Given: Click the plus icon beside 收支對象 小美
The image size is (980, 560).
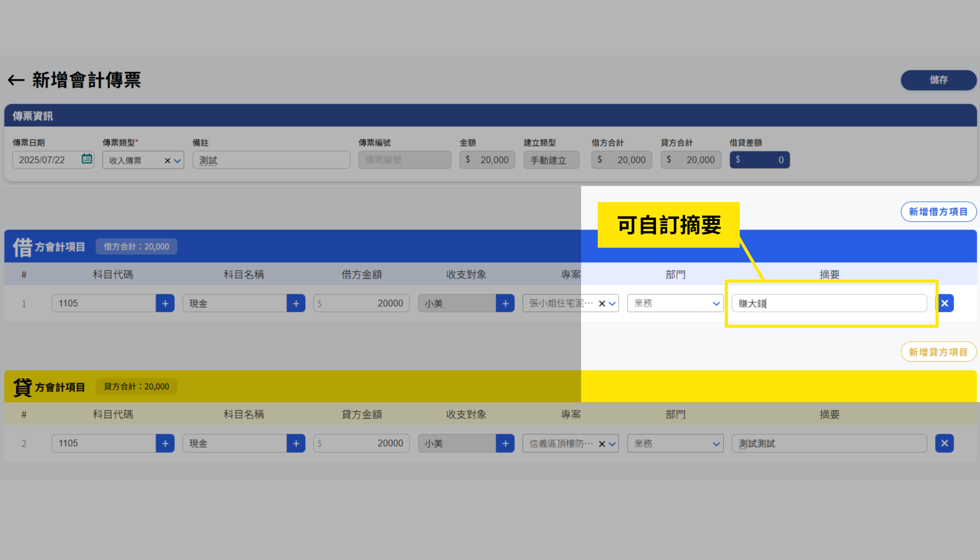Looking at the screenshot, I should coord(505,303).
